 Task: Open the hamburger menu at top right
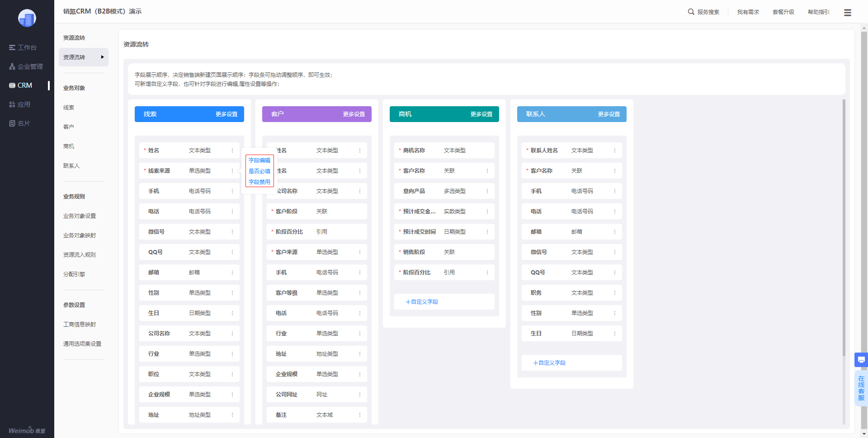[x=847, y=12]
